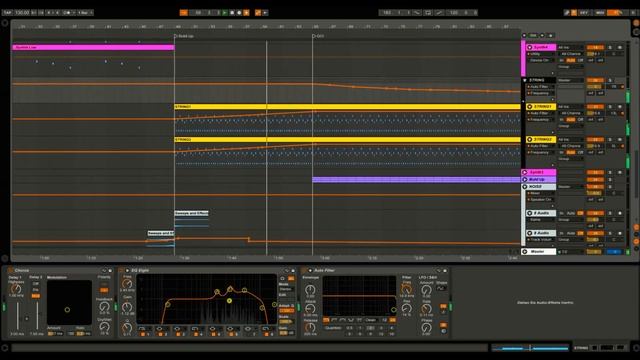Toggle EQ Eight band 1 on/off
Viewport: 640px width, 360px height.
click(x=143, y=334)
